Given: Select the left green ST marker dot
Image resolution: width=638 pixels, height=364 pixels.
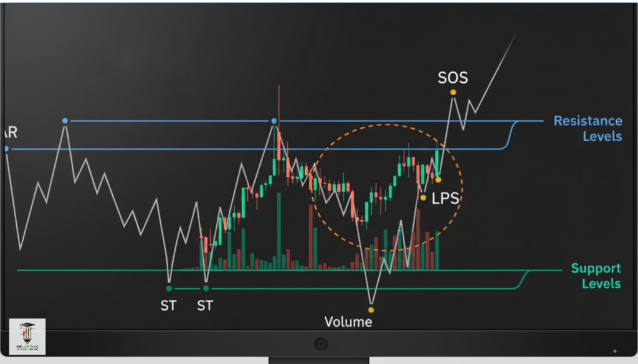Looking at the screenshot, I should pos(169,289).
